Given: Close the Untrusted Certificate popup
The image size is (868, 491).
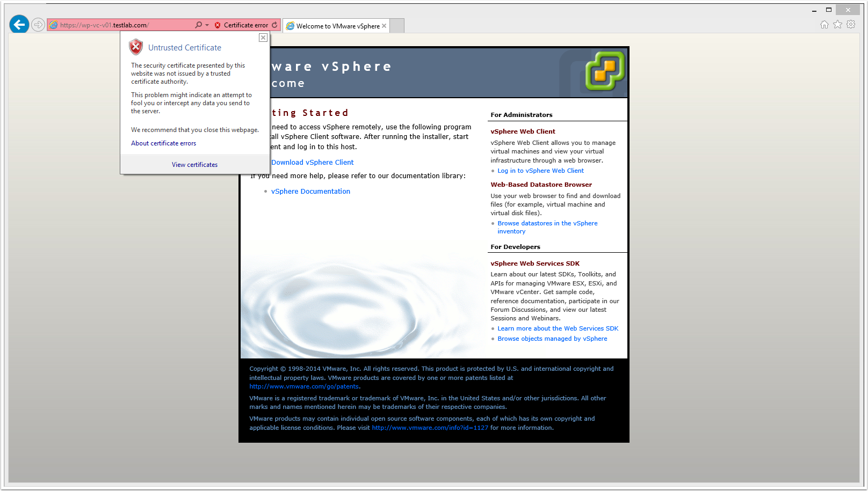Looking at the screenshot, I should (263, 38).
